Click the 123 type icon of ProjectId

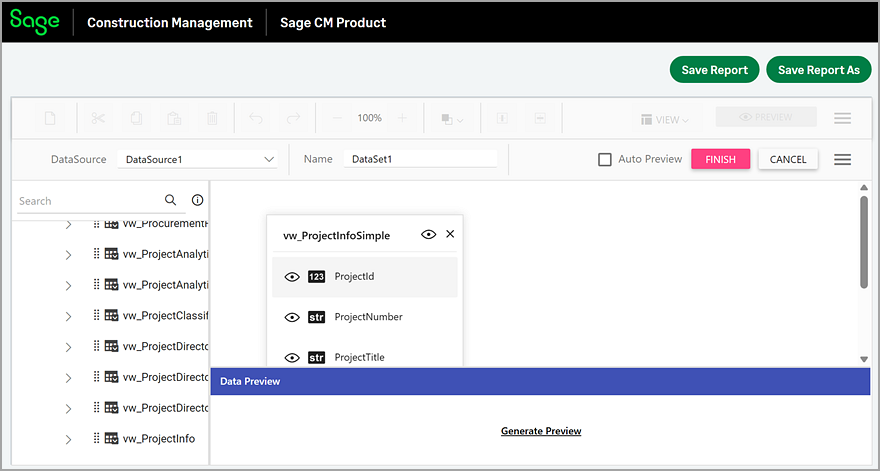pos(317,277)
